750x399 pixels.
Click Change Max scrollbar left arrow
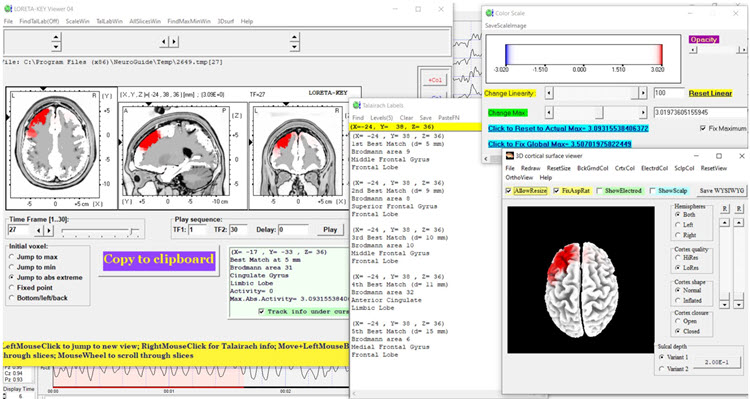click(x=549, y=113)
